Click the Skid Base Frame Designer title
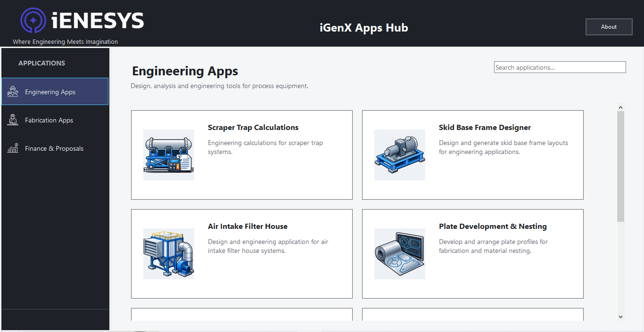The height and width of the screenshot is (332, 644). [485, 128]
